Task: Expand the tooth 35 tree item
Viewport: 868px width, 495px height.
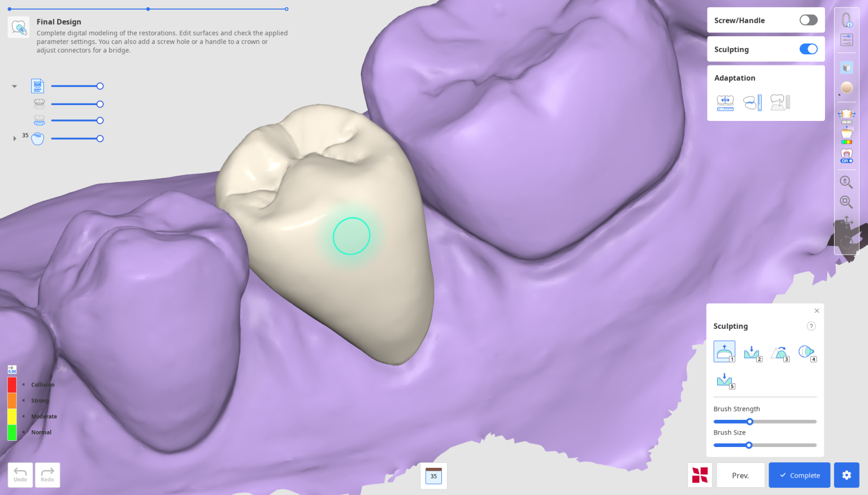Action: [15, 138]
